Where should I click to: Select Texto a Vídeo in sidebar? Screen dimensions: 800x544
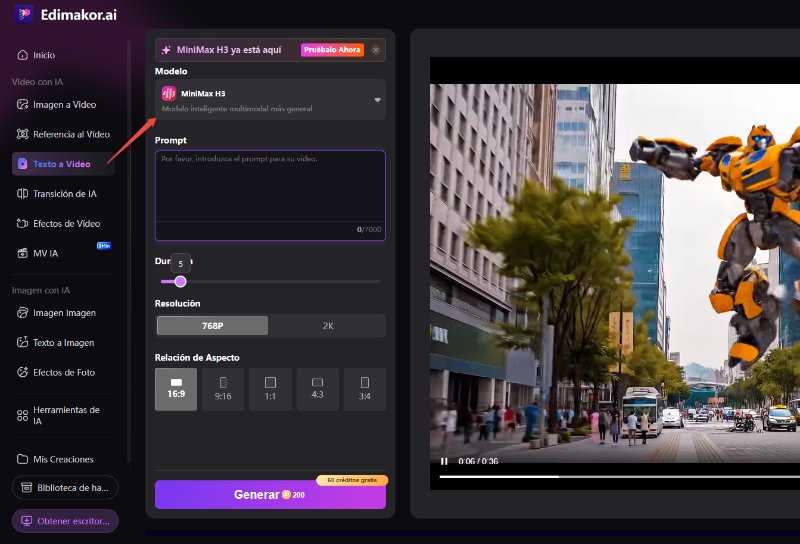click(64, 164)
